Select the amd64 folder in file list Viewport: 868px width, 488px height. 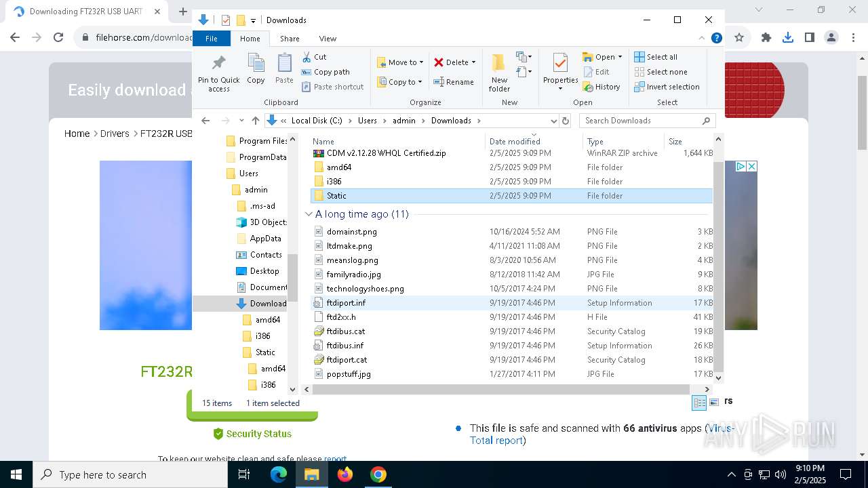512,167
